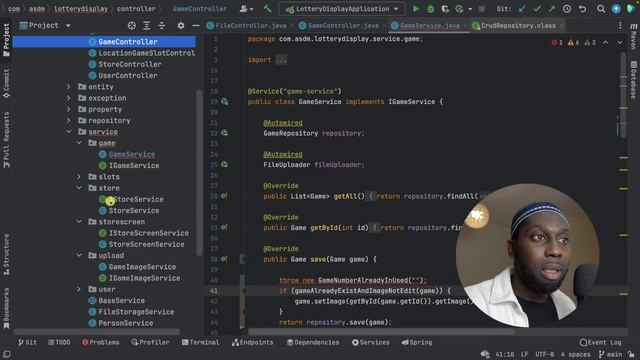Expand the property folder

tap(69, 109)
